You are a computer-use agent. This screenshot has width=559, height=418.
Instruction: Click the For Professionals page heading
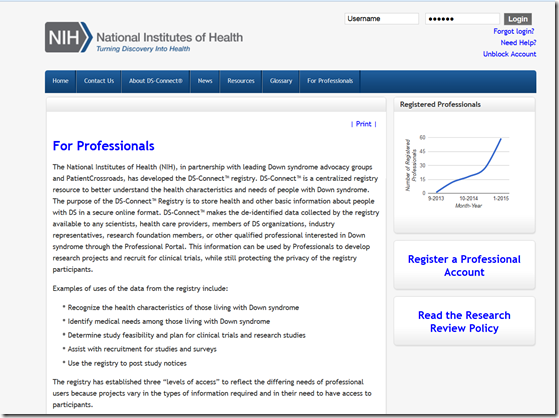click(103, 146)
